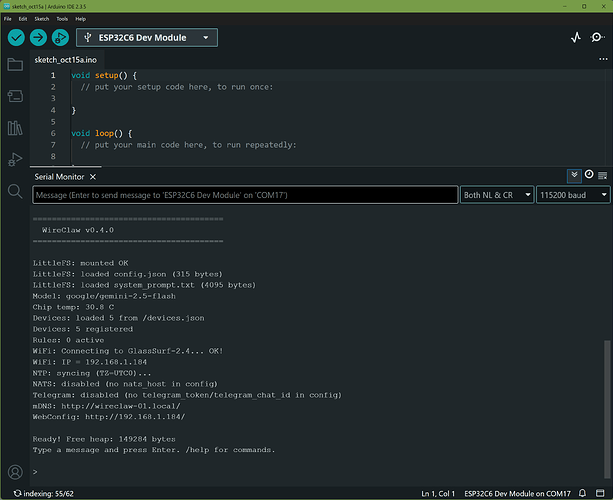Toggle the bottom panel icon in status bar

[600, 493]
